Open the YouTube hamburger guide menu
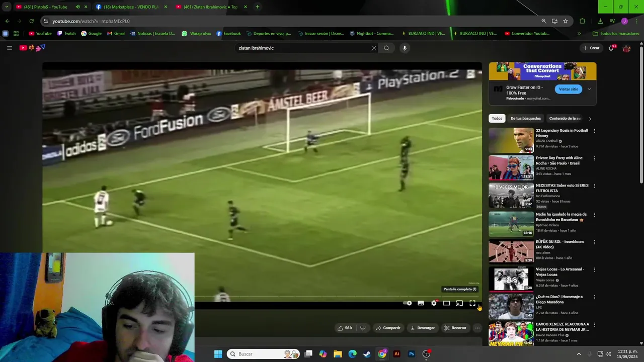Image resolution: width=644 pixels, height=362 pixels. pos(9,48)
